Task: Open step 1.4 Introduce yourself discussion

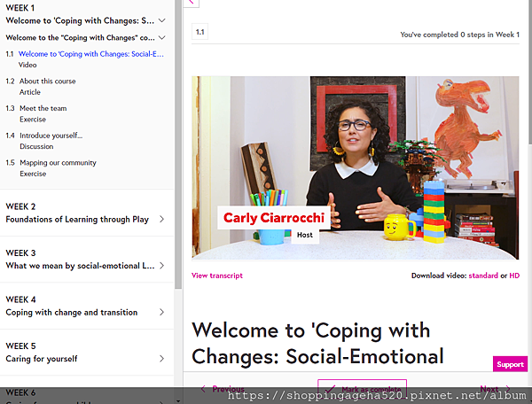Action: point(51,136)
